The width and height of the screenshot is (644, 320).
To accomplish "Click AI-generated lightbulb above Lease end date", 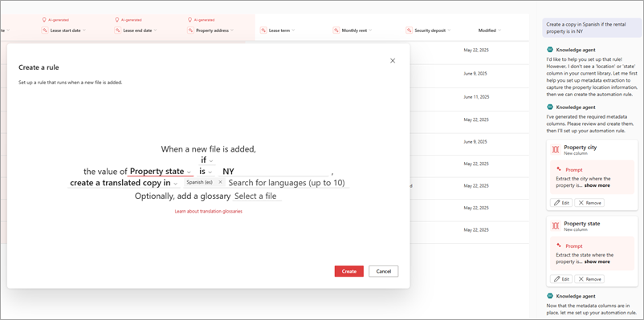I will 117,19.
